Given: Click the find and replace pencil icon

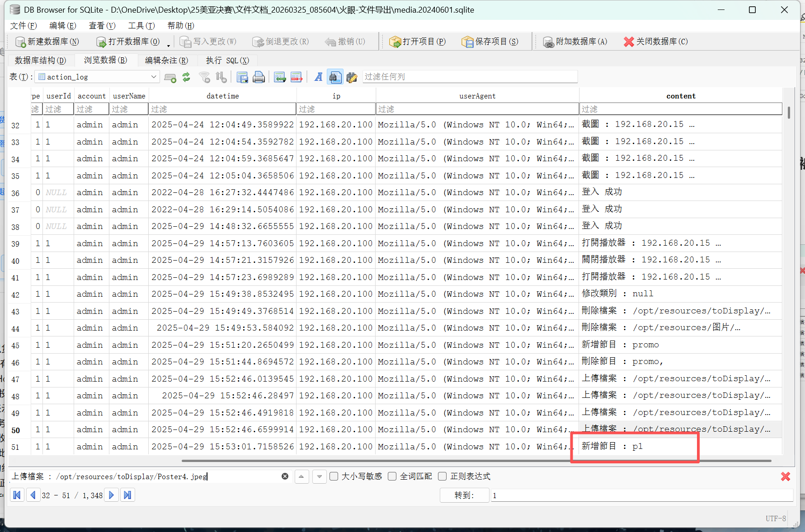Looking at the screenshot, I should pyautogui.click(x=352, y=77).
